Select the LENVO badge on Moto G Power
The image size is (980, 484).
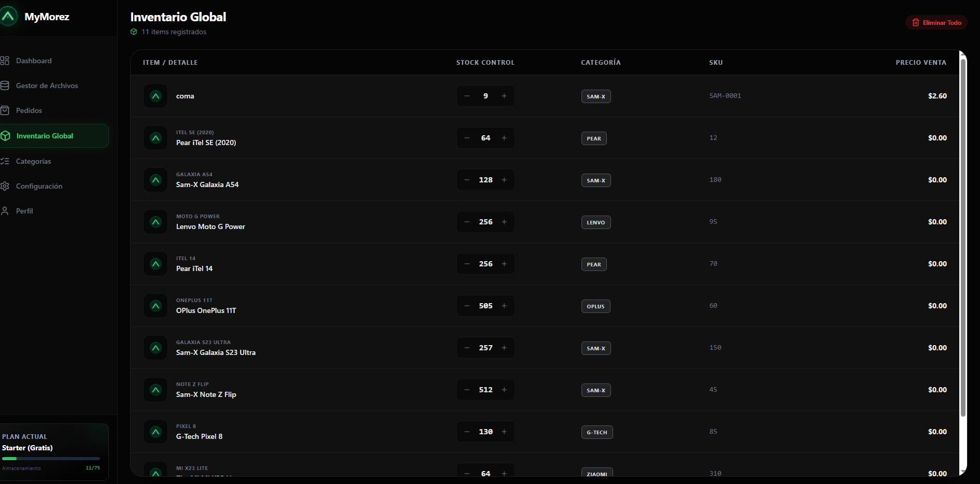click(595, 222)
